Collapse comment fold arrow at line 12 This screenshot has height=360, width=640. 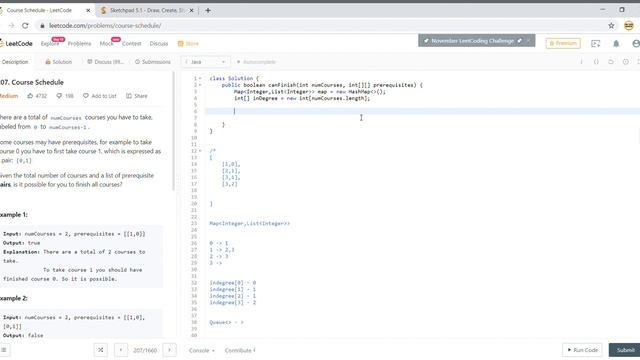pos(200,151)
